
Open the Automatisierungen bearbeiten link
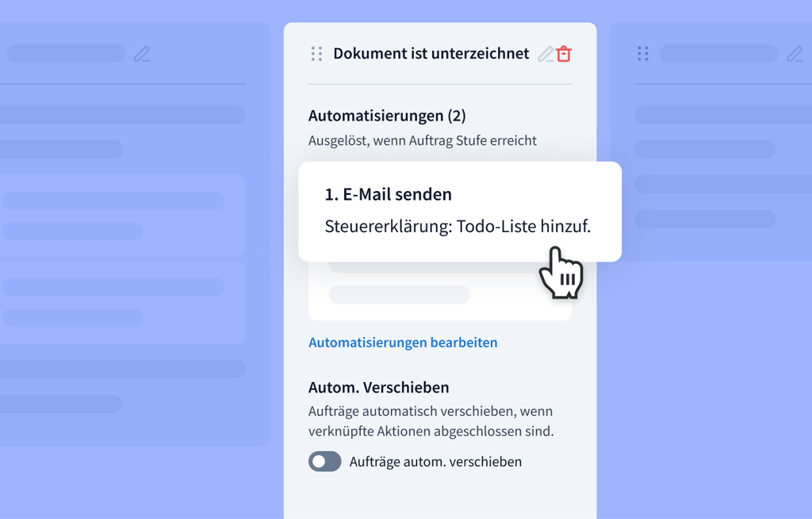[x=403, y=342]
